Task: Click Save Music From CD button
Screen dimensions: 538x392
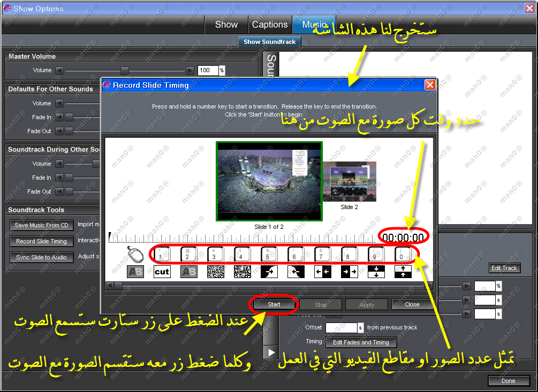Action: coord(41,225)
